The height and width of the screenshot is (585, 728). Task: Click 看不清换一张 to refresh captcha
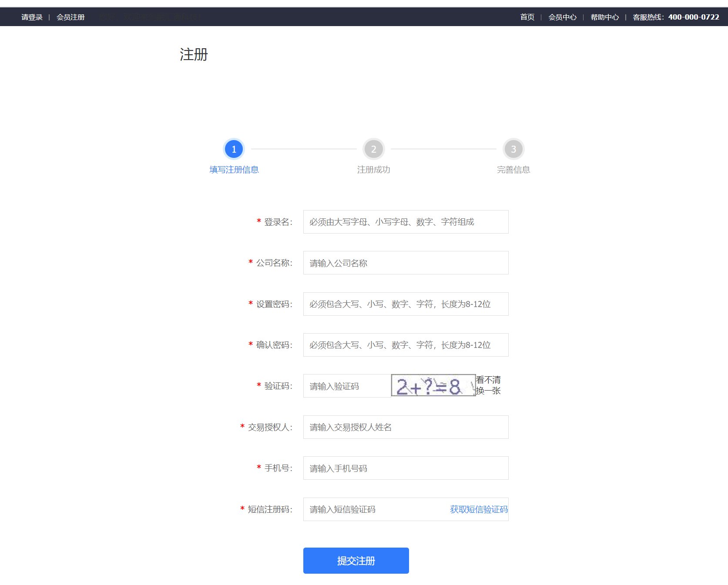(488, 385)
